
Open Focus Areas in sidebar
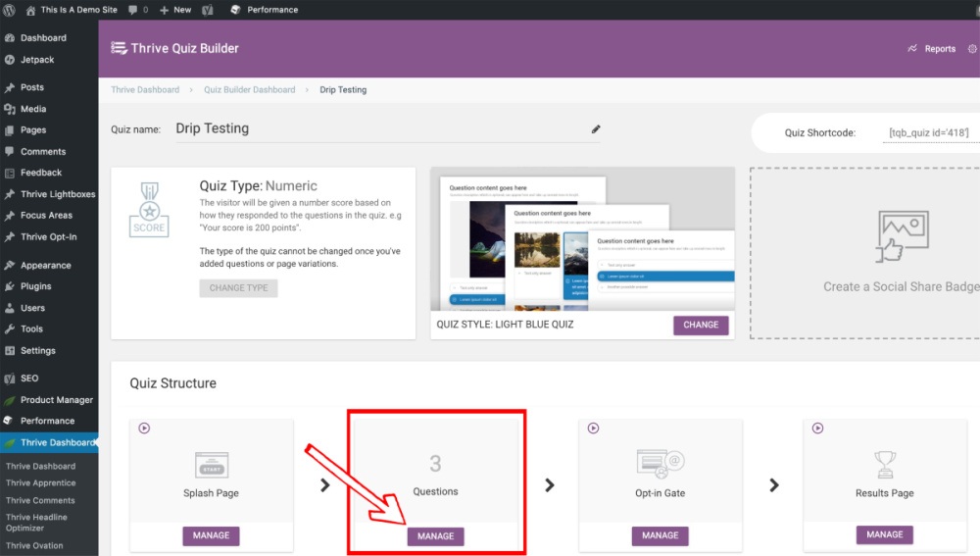pos(46,215)
